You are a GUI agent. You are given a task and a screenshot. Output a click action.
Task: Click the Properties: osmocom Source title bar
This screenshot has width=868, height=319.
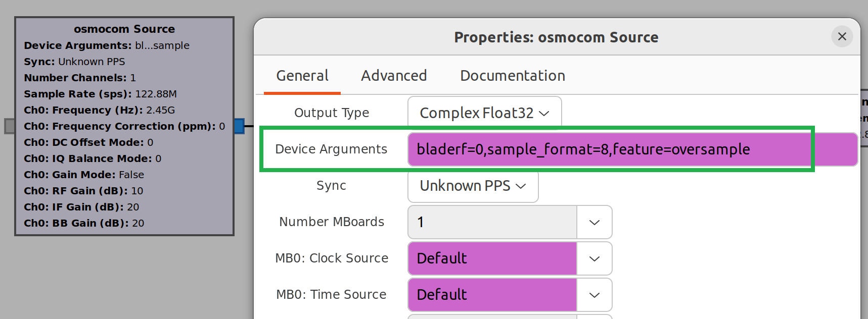coord(556,37)
